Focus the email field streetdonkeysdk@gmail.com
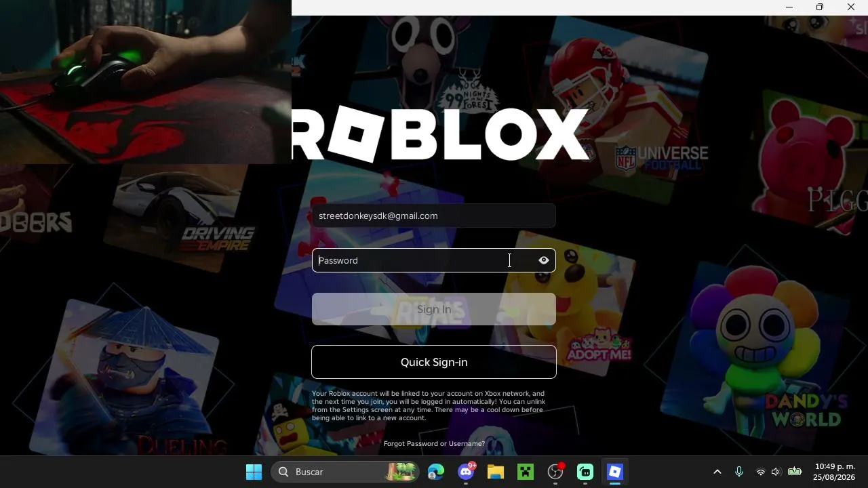The image size is (868, 488). (x=434, y=216)
